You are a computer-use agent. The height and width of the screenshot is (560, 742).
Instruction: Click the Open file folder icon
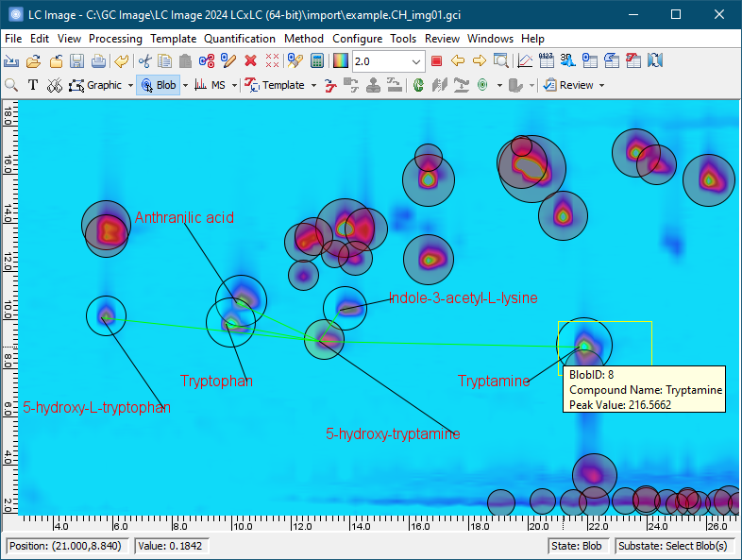(x=33, y=61)
